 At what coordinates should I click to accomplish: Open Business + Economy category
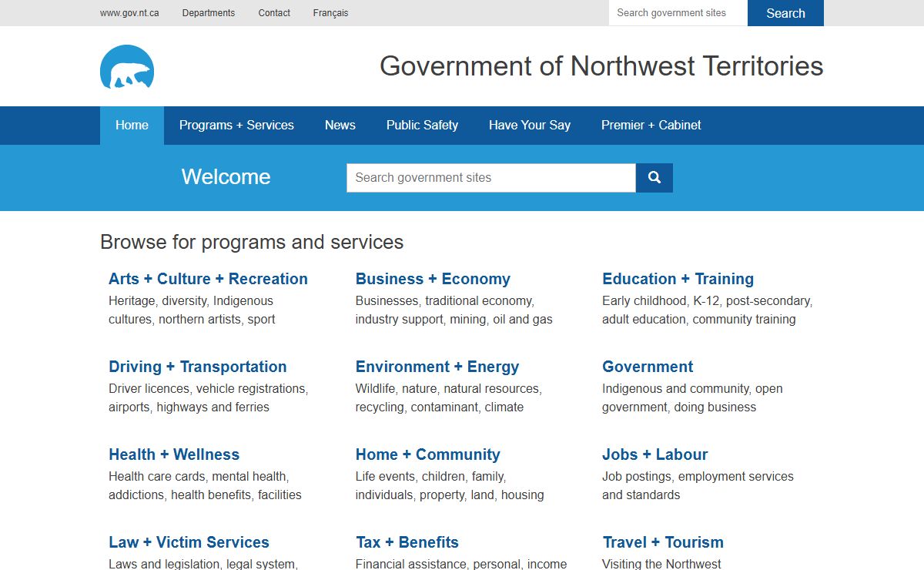point(433,279)
